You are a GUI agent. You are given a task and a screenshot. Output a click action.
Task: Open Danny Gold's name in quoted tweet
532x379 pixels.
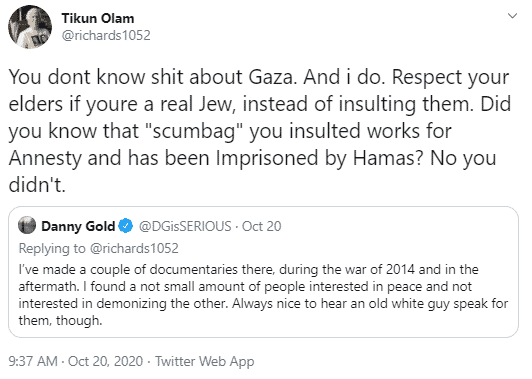tap(78, 226)
